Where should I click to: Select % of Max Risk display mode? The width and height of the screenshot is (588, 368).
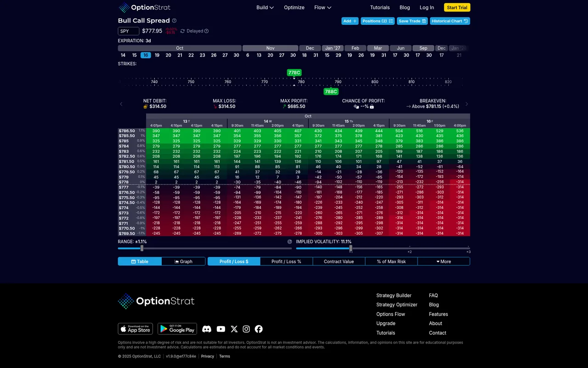[x=391, y=261]
